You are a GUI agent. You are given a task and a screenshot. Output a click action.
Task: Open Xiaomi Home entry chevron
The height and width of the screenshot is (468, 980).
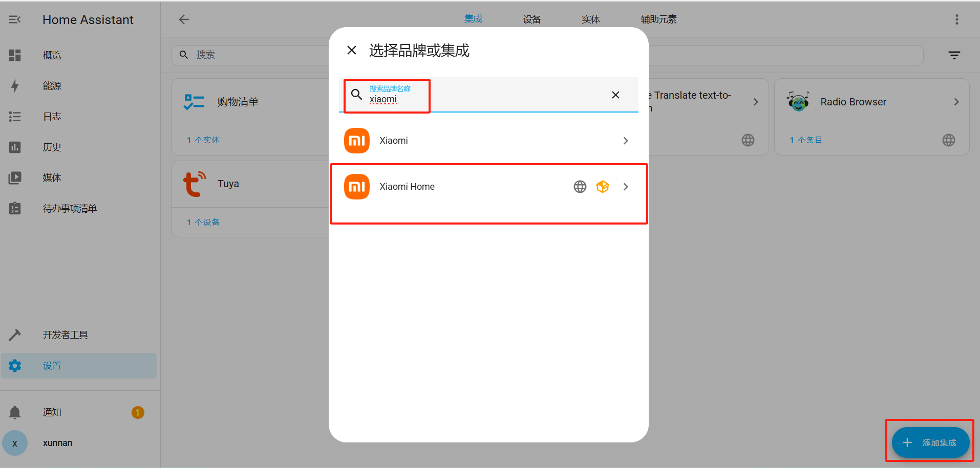point(626,187)
